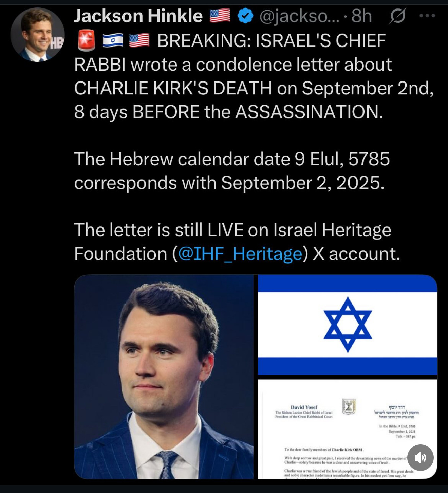
Task: Unmute the video with the speaker button
Action: tap(421, 458)
